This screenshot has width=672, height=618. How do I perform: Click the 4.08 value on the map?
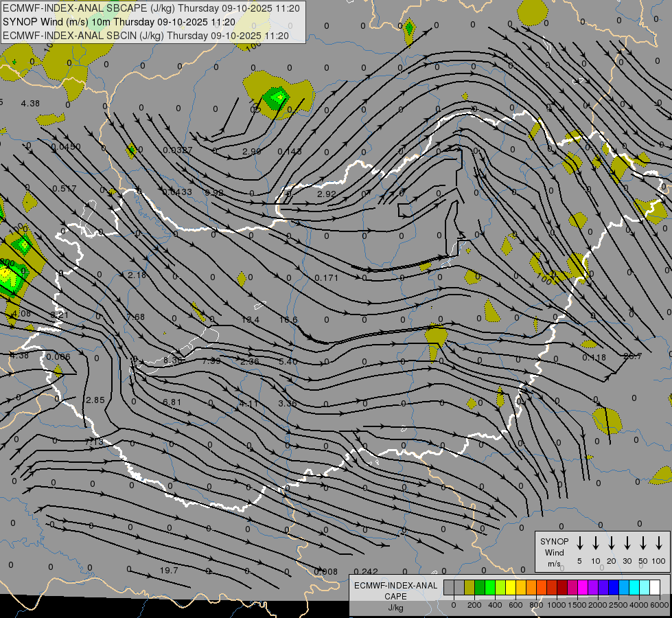(x=21, y=314)
